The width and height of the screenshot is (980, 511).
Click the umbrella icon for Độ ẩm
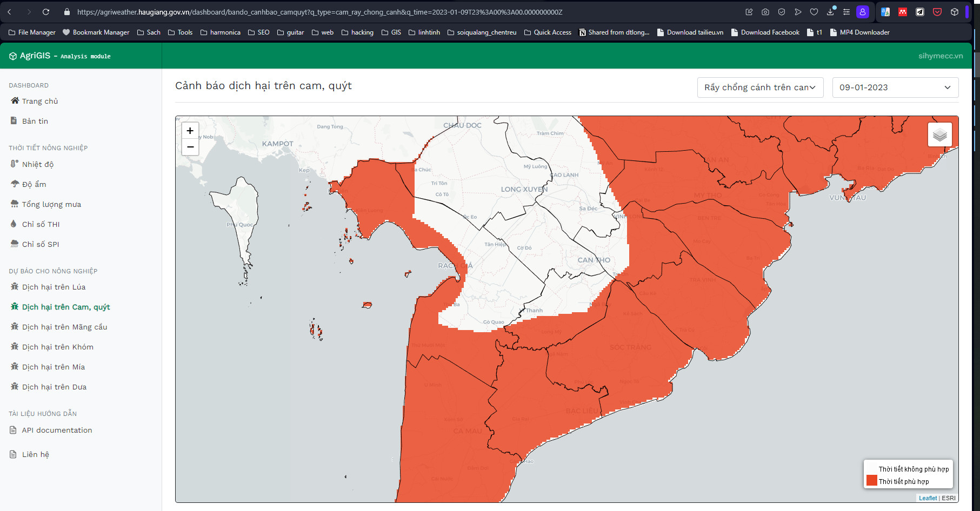tap(15, 184)
